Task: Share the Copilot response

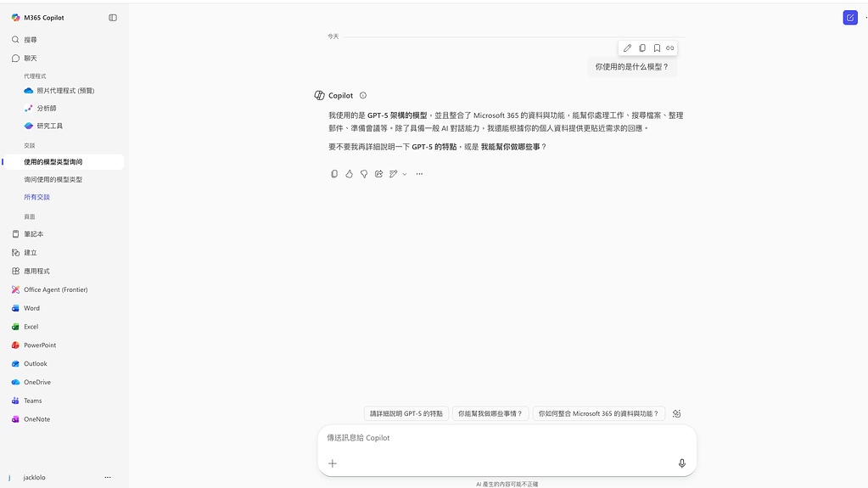Action: (x=378, y=174)
